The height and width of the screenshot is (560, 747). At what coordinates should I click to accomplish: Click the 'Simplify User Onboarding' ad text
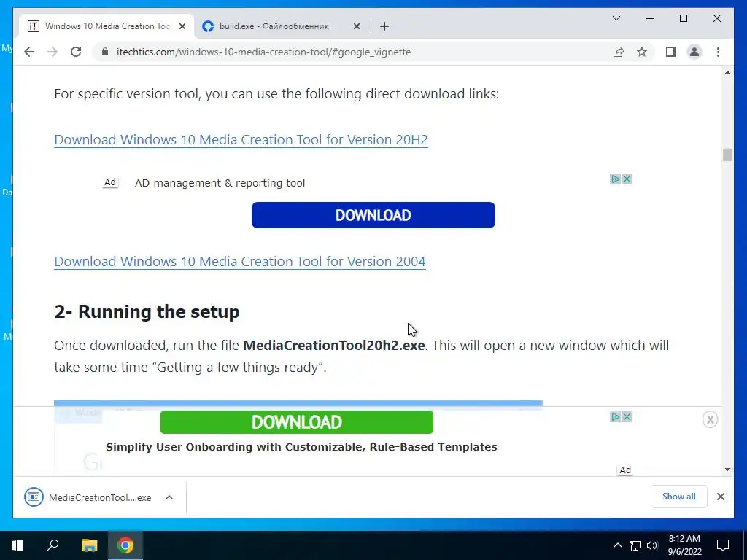tap(301, 447)
